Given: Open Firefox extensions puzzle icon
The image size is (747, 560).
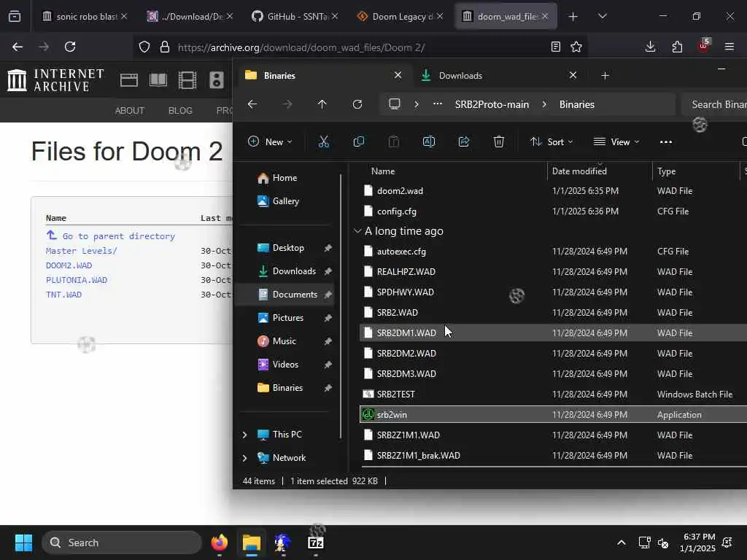Looking at the screenshot, I should click(x=677, y=47).
